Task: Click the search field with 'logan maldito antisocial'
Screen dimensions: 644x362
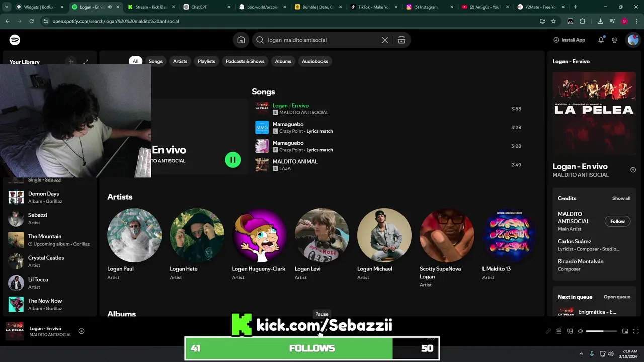Action: [322, 40]
